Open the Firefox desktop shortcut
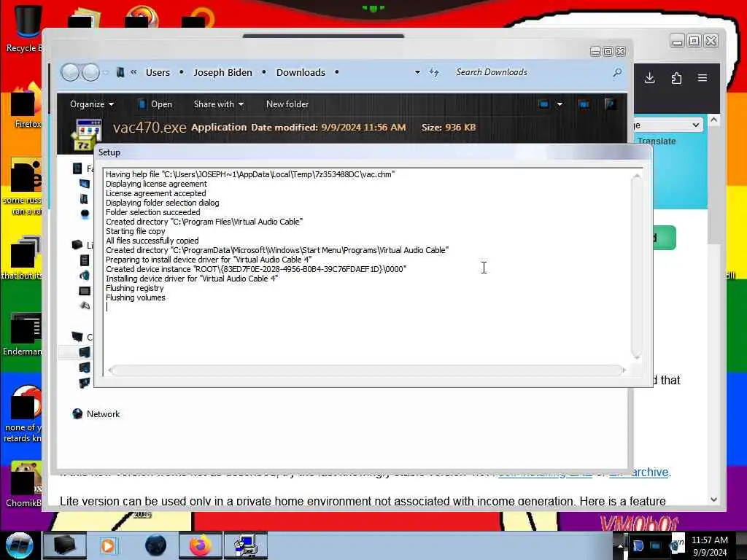The width and height of the screenshot is (747, 560). (26, 106)
